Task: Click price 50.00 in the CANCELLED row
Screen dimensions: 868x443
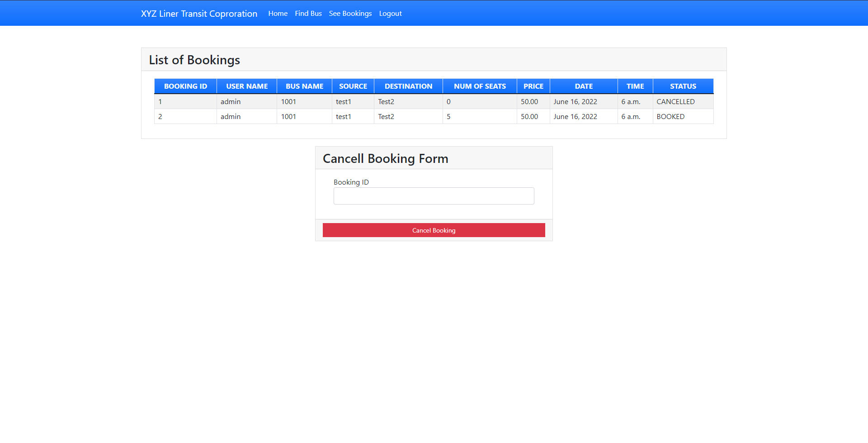Action: (533, 102)
